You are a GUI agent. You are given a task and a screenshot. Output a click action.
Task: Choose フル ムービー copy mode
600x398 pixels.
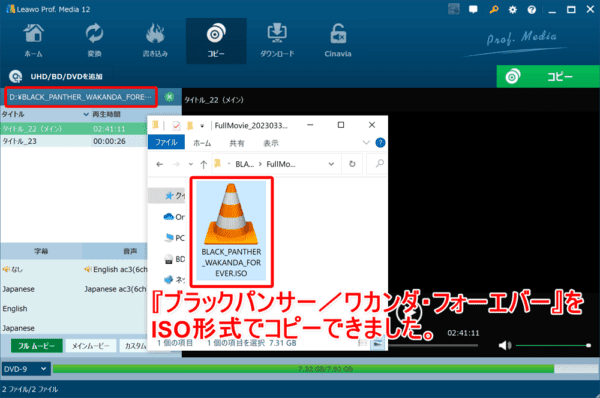click(36, 346)
